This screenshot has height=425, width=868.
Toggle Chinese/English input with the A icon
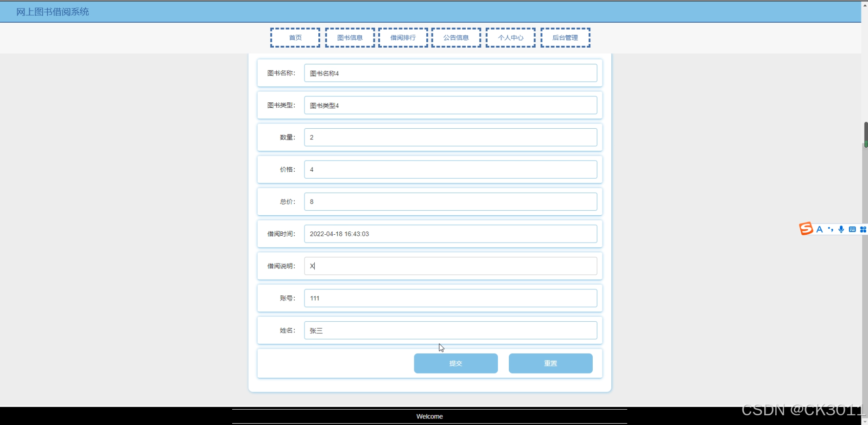coord(819,229)
